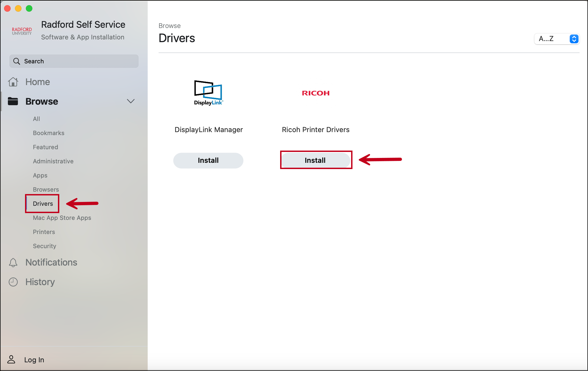Click the search magnifying glass icon
588x371 pixels.
point(17,61)
